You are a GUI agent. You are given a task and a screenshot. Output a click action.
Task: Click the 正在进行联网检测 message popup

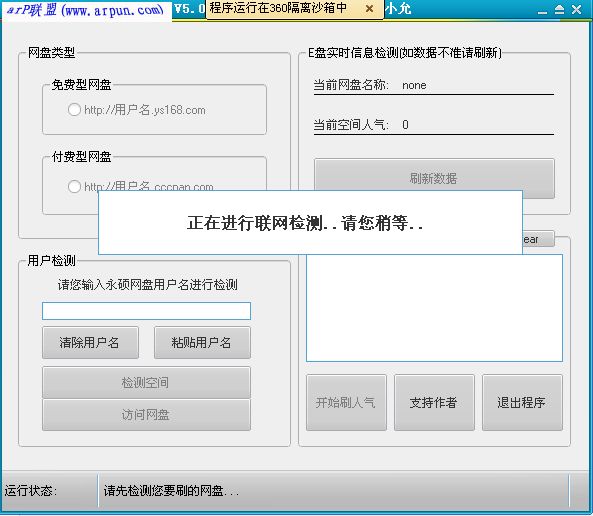(x=310, y=222)
